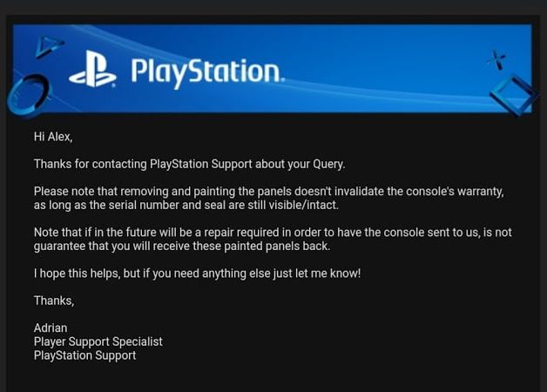Screen dimensions: 547x392
Task: Click the PlayStation logo symbol
Action: pyautogui.click(x=92, y=69)
